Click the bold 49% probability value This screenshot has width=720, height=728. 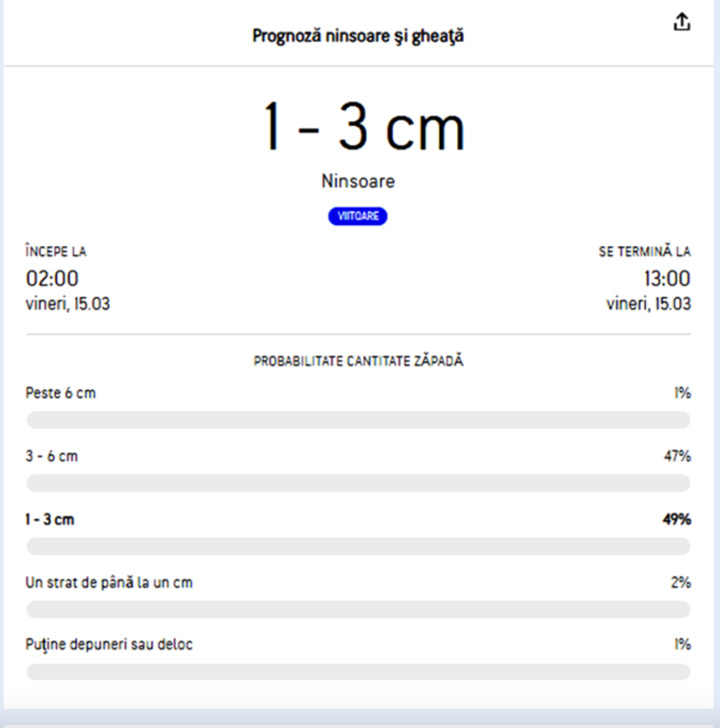click(x=677, y=520)
